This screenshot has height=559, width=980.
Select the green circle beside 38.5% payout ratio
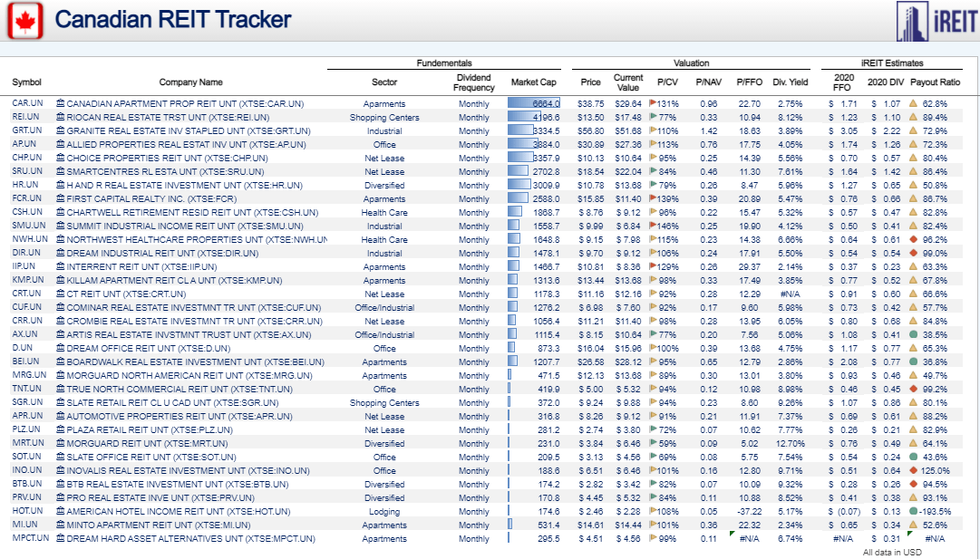click(913, 335)
